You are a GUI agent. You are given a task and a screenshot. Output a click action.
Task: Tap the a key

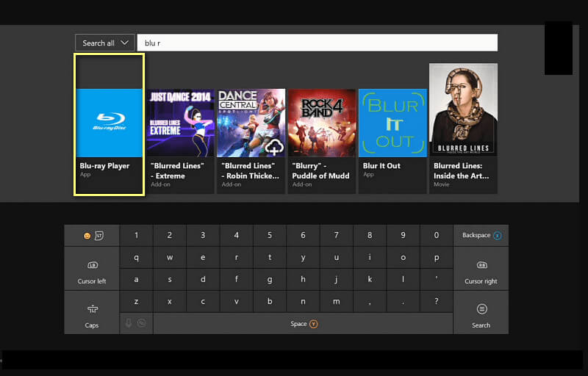click(x=136, y=280)
